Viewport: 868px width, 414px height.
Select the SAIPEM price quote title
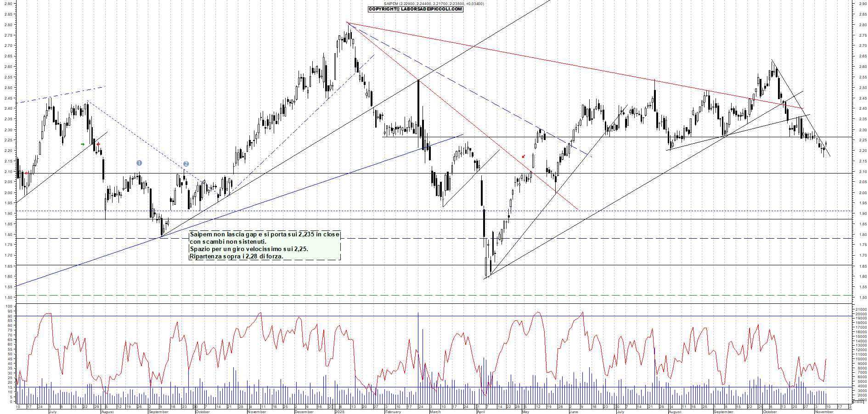(x=434, y=3)
